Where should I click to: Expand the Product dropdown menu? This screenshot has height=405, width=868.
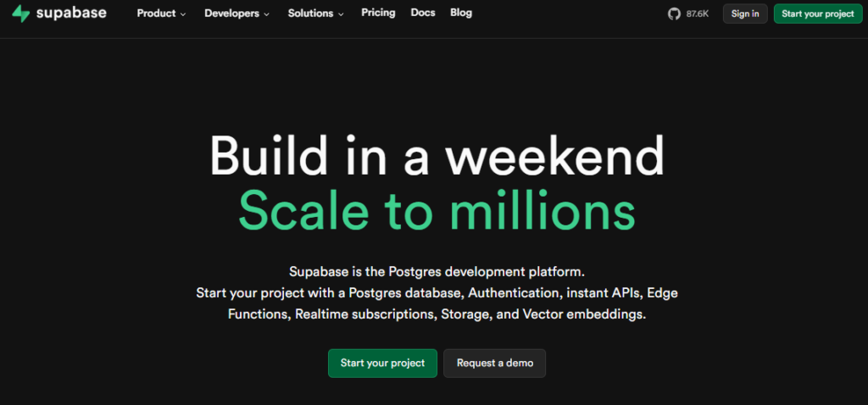click(162, 14)
